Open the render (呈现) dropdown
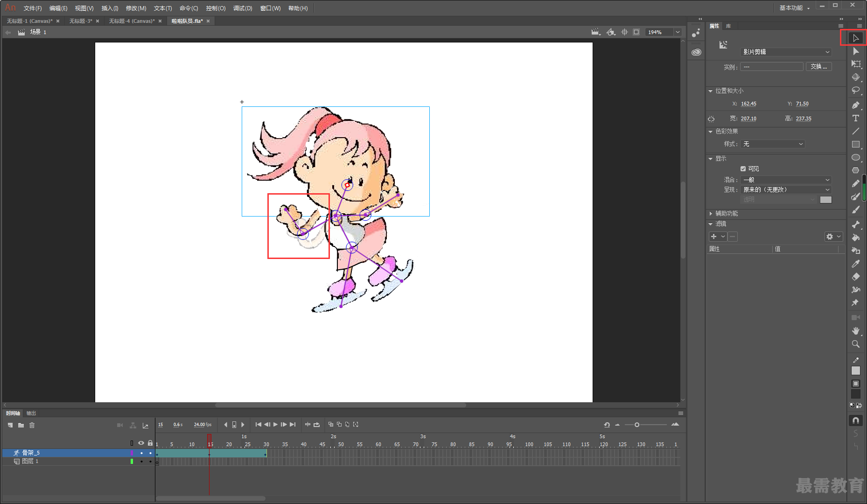Image resolution: width=867 pixels, height=504 pixels. (786, 189)
